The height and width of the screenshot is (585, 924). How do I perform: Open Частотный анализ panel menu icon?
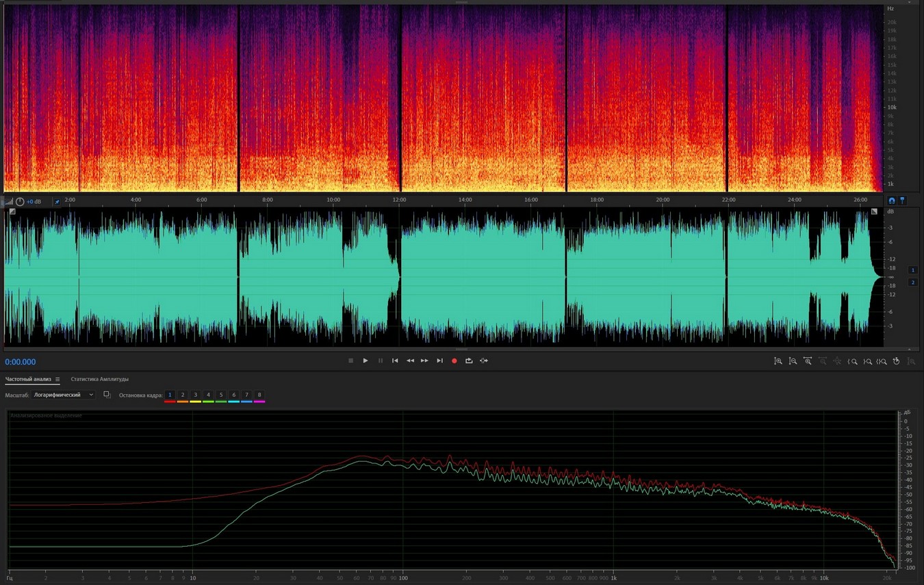[57, 379]
